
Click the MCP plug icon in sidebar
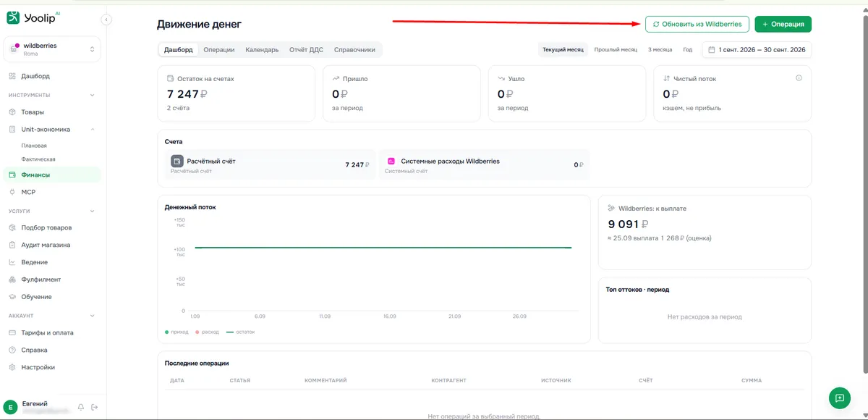click(x=12, y=192)
